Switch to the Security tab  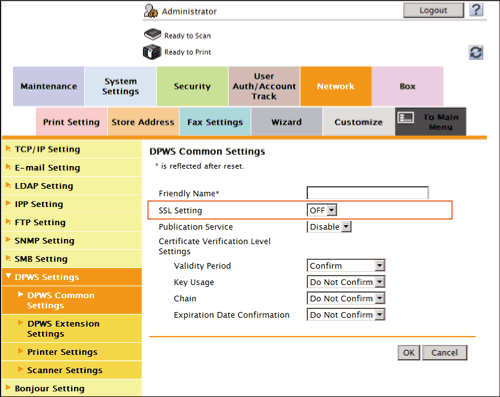pos(192,86)
